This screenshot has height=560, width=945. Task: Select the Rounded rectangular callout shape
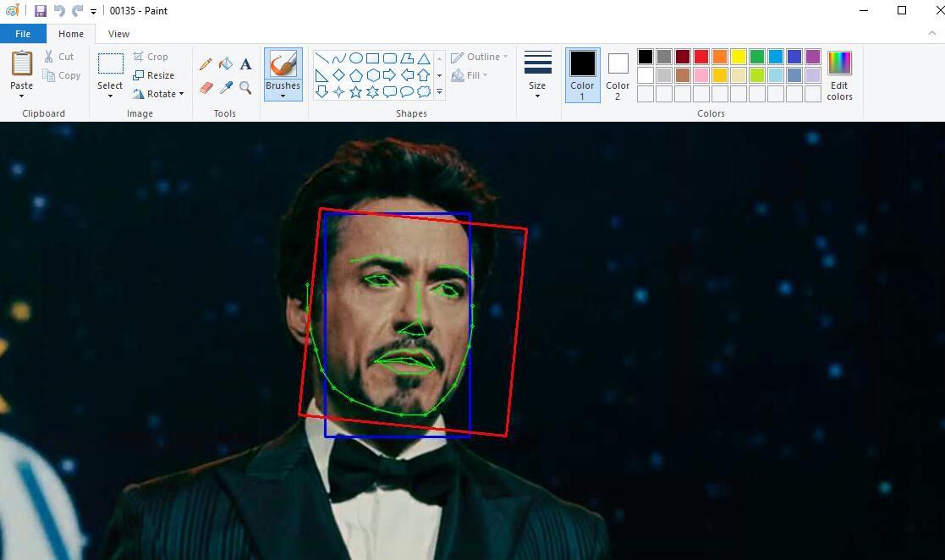coord(390,91)
